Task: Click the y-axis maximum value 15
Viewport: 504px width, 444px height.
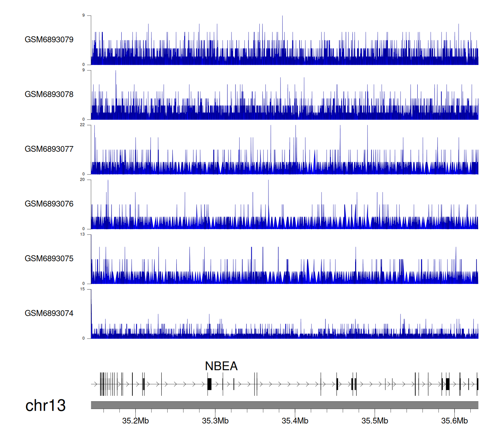Action: click(82, 289)
